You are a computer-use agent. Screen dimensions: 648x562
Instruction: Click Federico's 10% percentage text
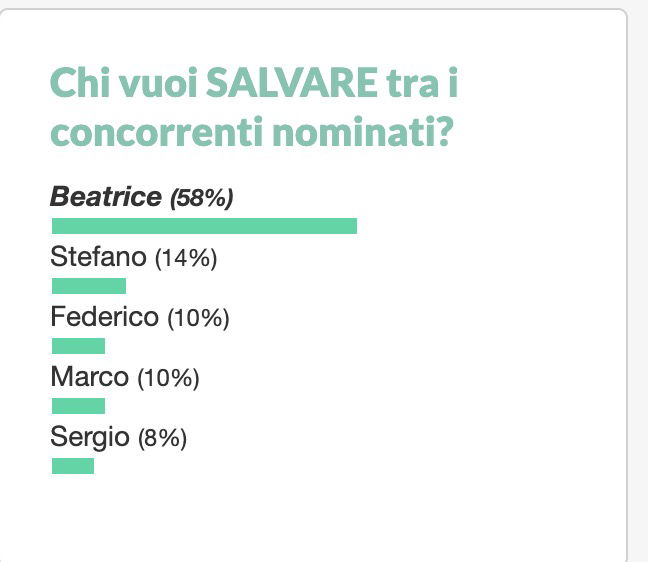pos(198,318)
